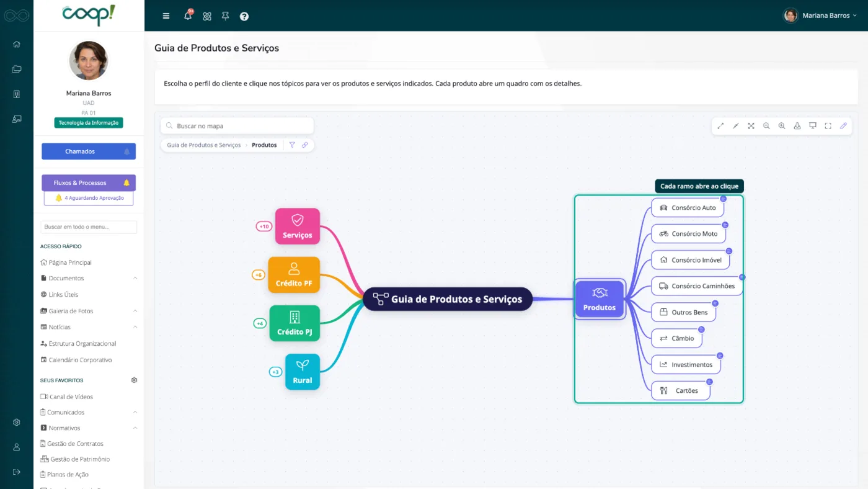The width and height of the screenshot is (868, 489).
Task: Expand the Galeria de Fotos chevron
Action: coord(135,311)
